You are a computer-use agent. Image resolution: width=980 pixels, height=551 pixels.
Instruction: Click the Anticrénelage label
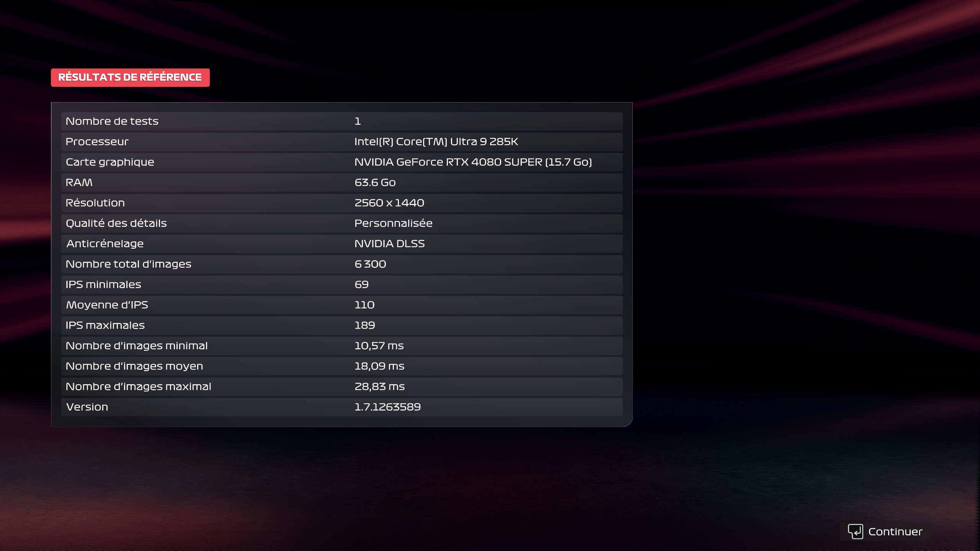pos(105,244)
